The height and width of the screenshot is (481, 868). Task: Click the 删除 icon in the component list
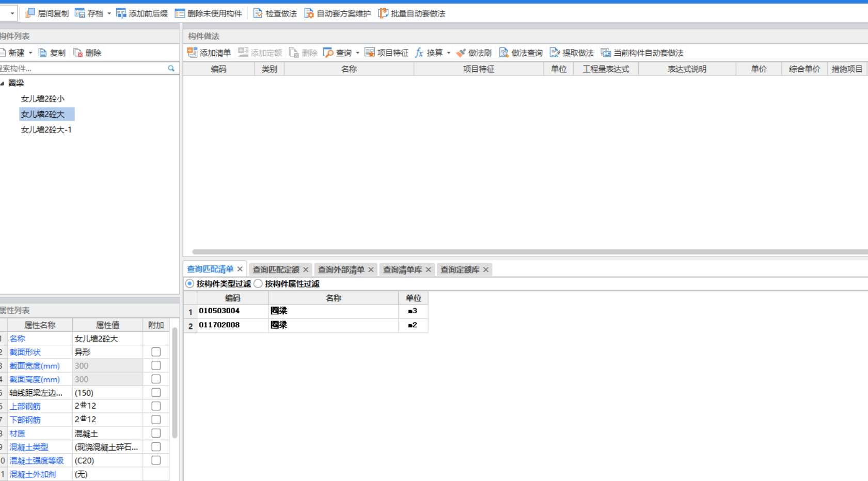pos(78,53)
